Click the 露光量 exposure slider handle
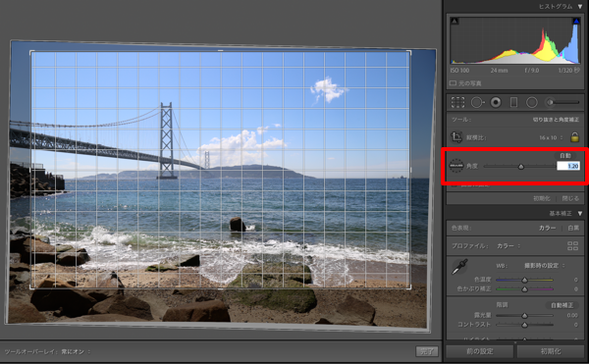Viewport: 589px width, 364px height. point(524,316)
